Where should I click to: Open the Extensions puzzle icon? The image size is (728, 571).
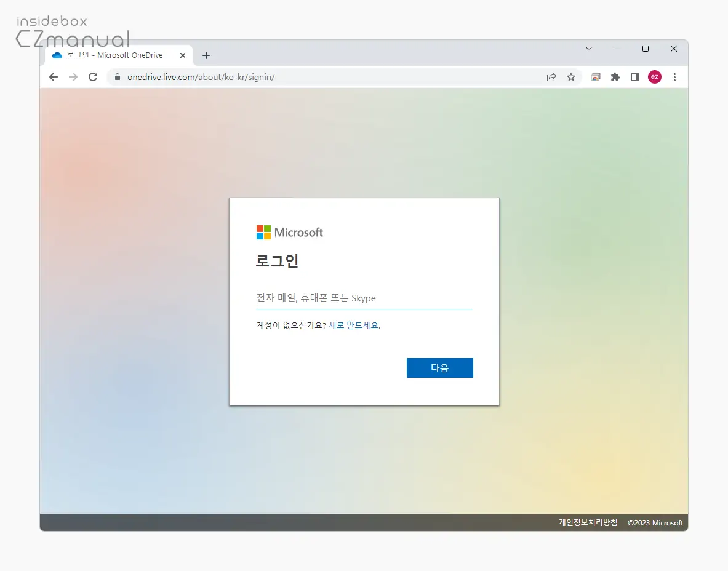[x=615, y=77]
